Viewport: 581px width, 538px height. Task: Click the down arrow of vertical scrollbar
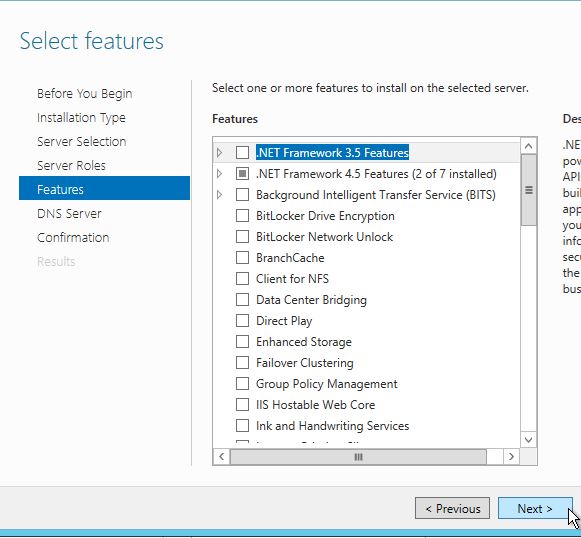(x=528, y=440)
